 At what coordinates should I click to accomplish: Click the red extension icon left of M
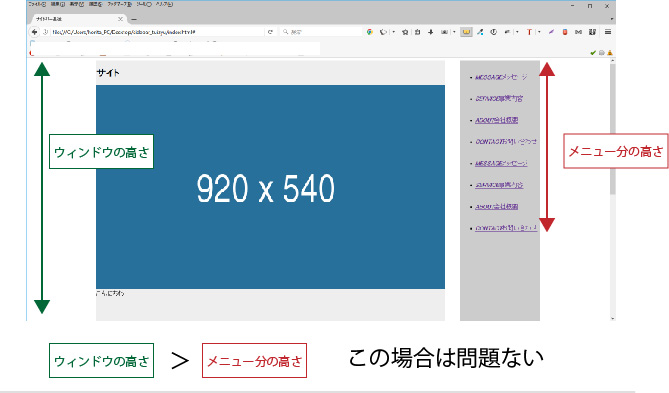(565, 32)
